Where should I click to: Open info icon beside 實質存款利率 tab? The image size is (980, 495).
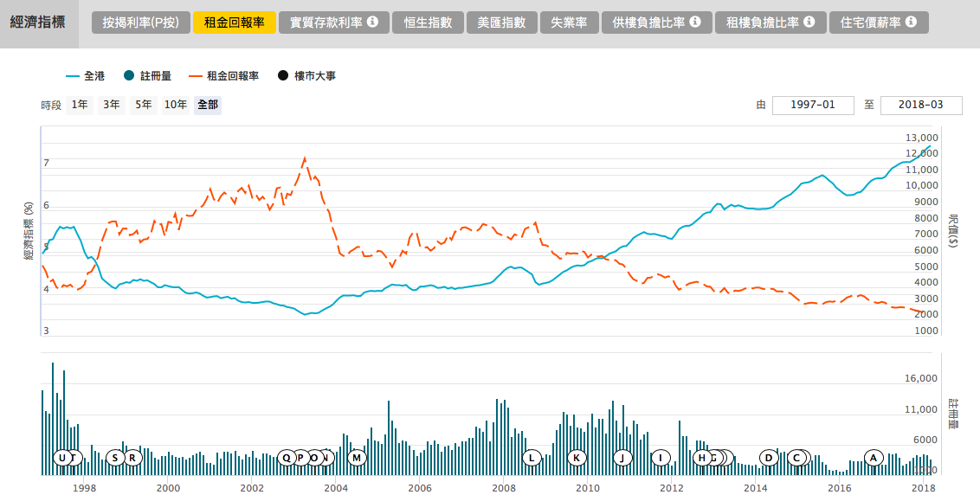click(x=372, y=22)
